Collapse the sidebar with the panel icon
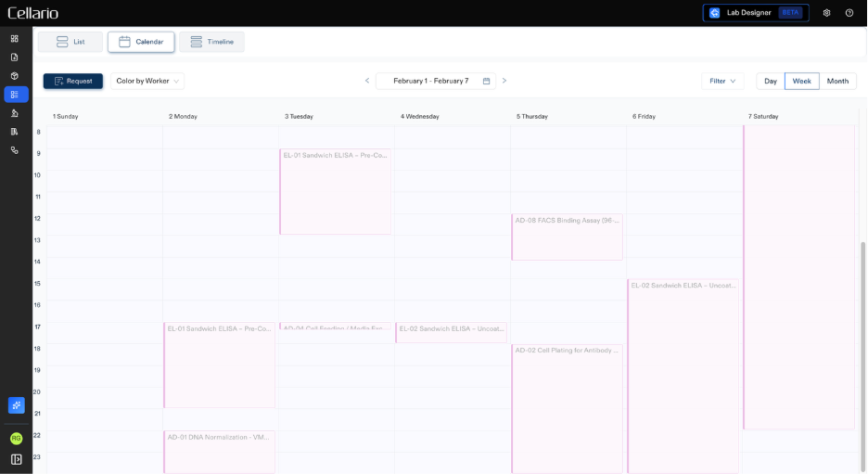The image size is (868, 474). click(x=16, y=459)
